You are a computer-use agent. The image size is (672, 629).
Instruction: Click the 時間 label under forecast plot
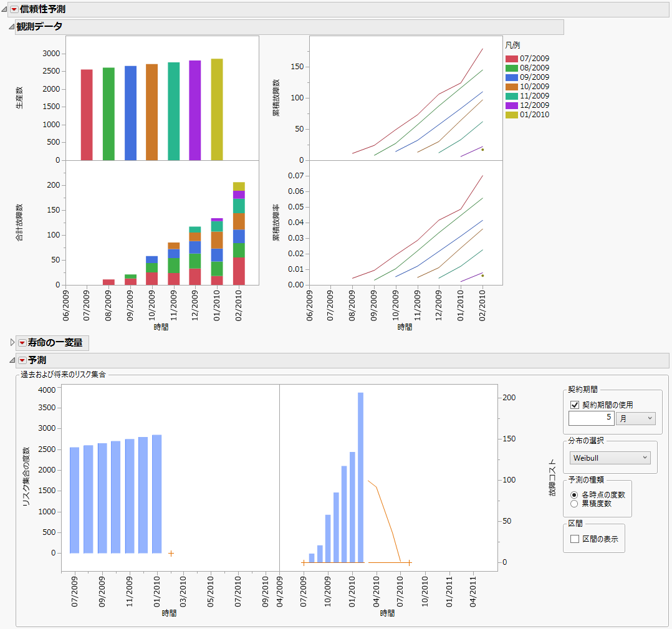tap(388, 613)
